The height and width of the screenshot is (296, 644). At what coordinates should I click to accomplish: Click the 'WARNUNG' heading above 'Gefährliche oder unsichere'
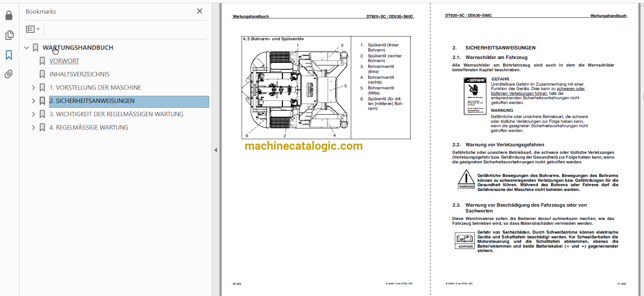tap(502, 110)
